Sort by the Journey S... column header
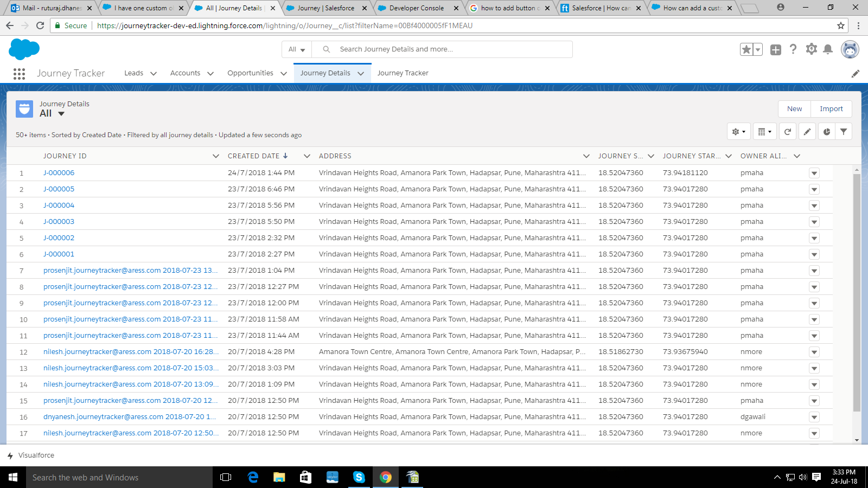The height and width of the screenshot is (488, 868). [x=620, y=156]
